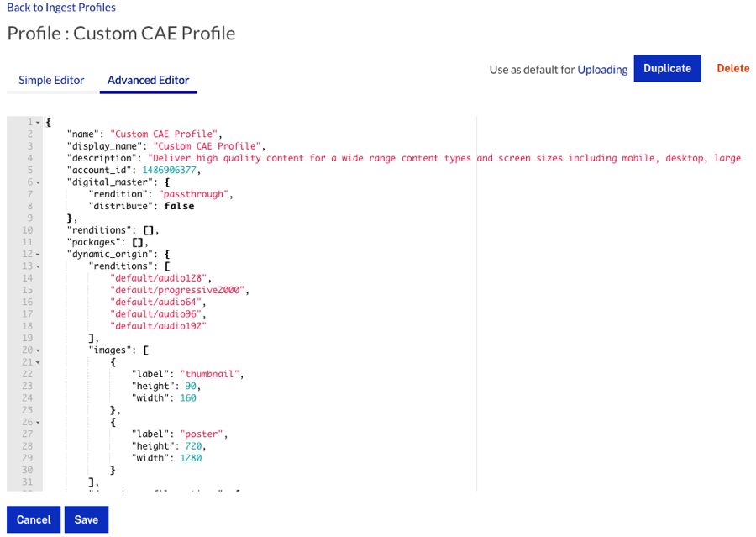Switch to the Simple Editor tab
756x537 pixels.
pos(51,81)
